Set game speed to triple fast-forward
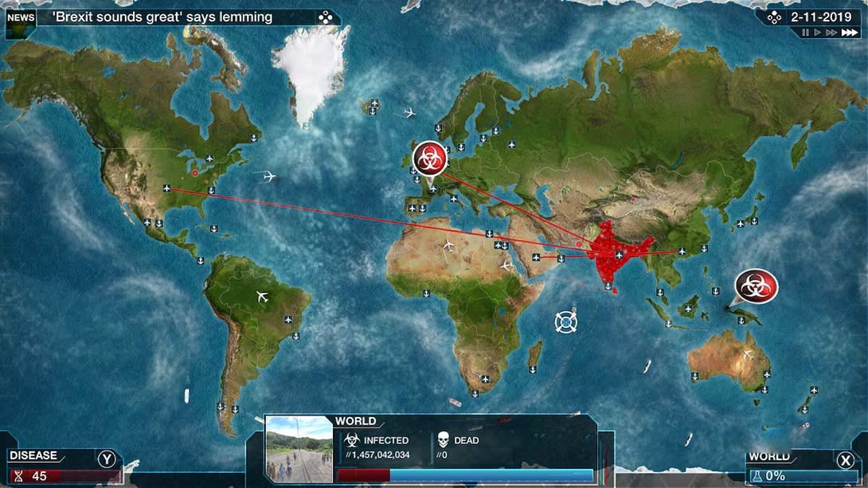 pos(849,33)
